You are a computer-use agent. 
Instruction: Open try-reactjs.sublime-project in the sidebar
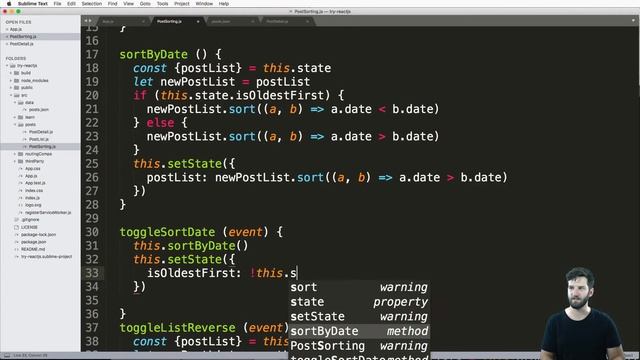[47, 257]
